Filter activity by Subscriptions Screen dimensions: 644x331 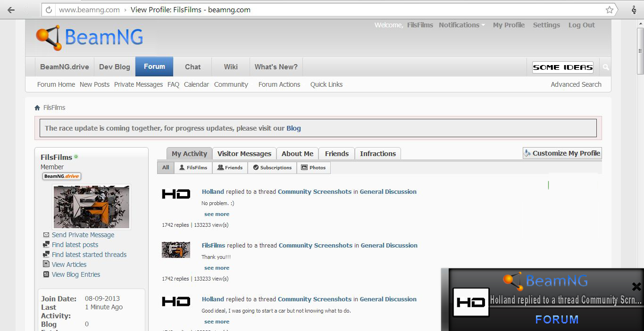click(x=272, y=167)
